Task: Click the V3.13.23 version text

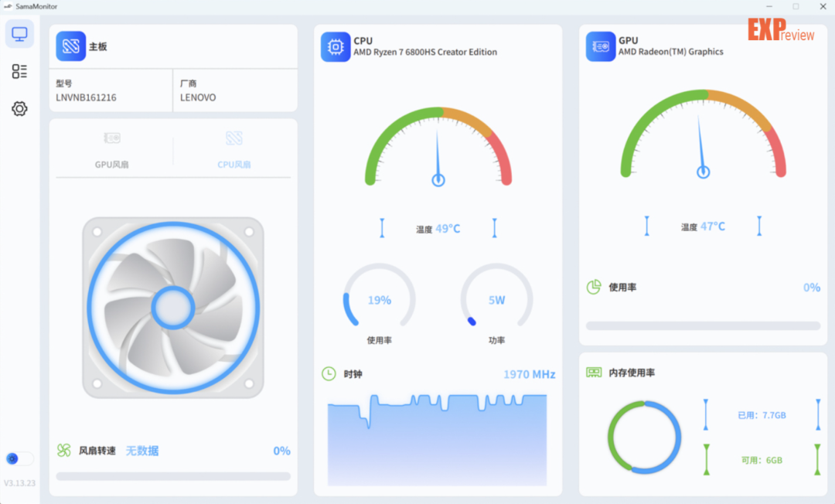Action: pyautogui.click(x=19, y=482)
